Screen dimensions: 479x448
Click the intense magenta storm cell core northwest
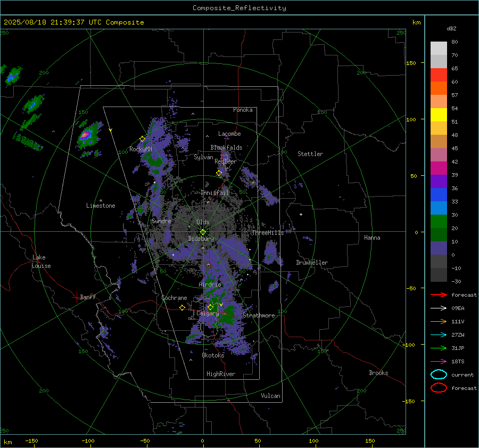click(x=86, y=135)
